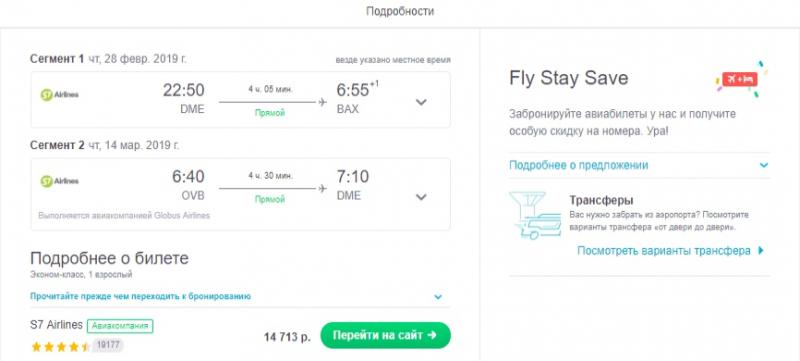Expand Segment 1 flight details chevron
This screenshot has width=800, height=361.
pos(421,102)
